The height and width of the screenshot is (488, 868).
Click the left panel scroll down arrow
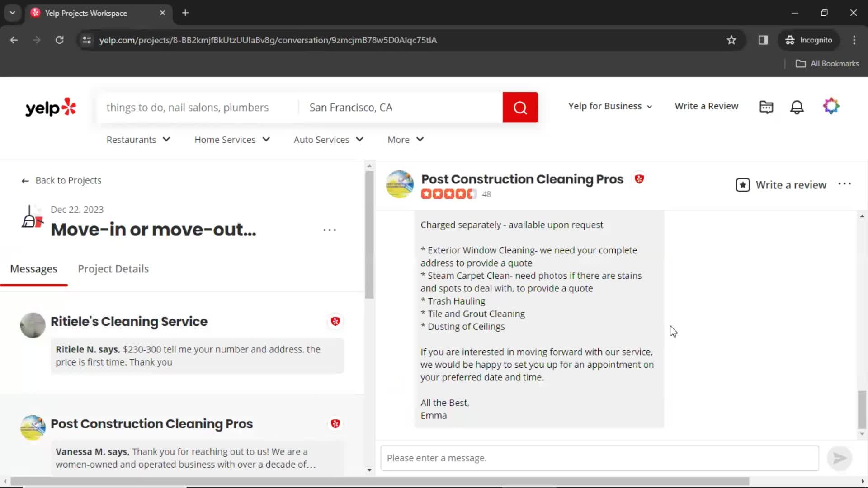pos(369,470)
